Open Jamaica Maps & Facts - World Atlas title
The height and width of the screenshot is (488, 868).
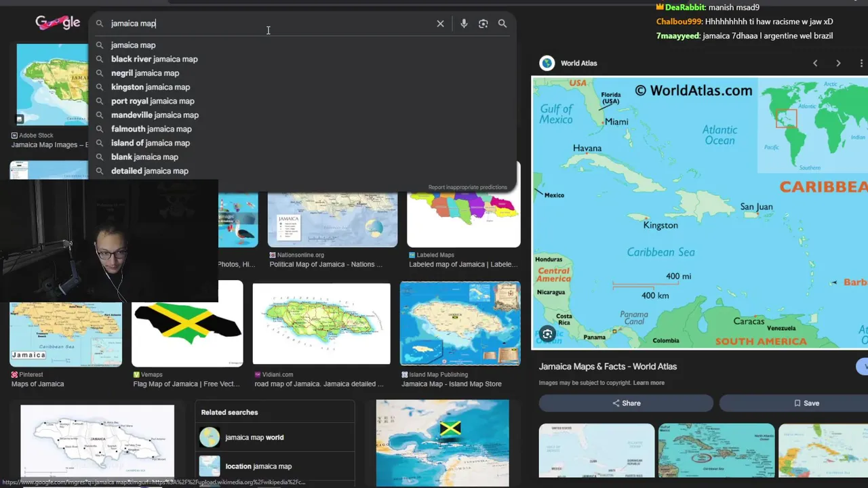click(x=608, y=367)
